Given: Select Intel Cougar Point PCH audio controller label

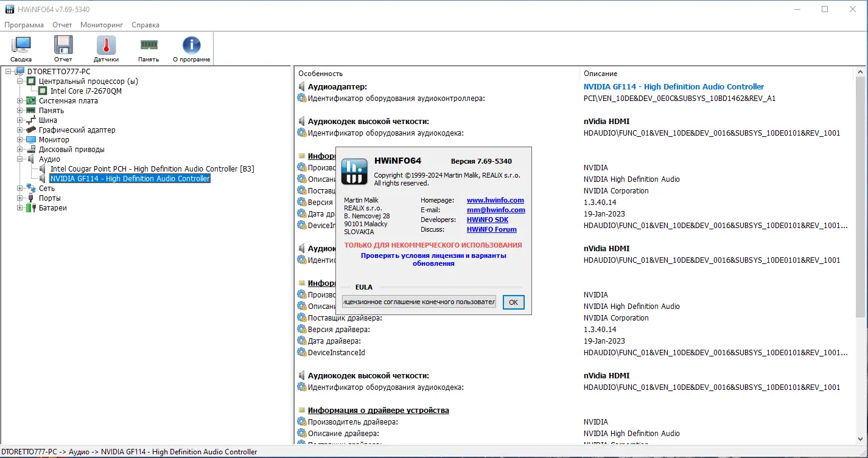Looking at the screenshot, I should 152,169.
